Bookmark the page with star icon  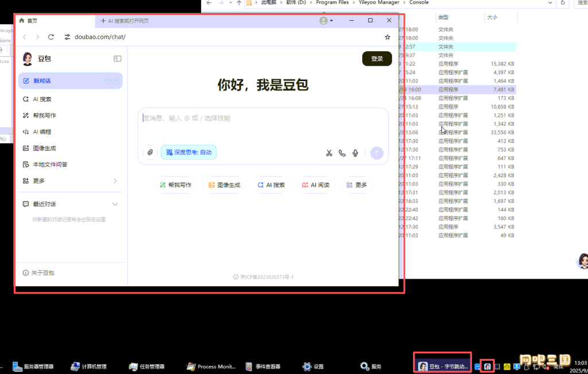pyautogui.click(x=388, y=37)
